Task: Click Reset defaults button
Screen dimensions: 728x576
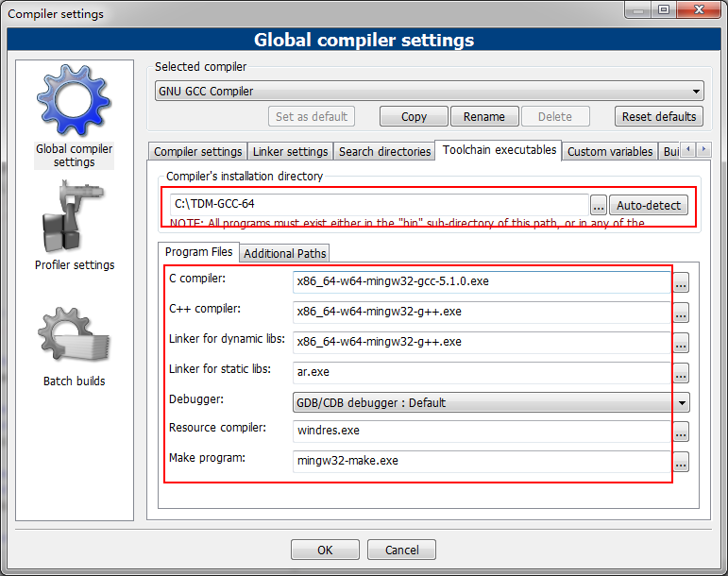Action: (x=659, y=116)
